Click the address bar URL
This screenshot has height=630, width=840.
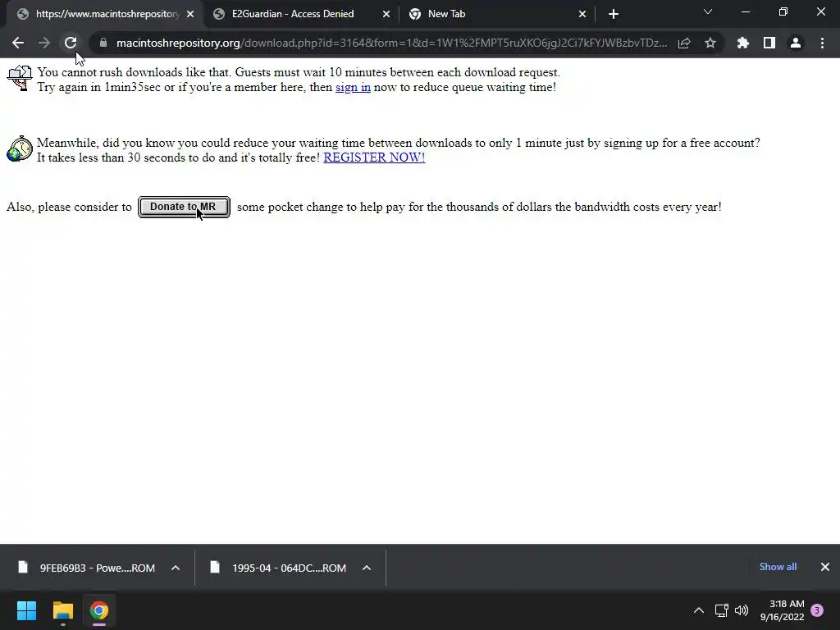tap(391, 43)
